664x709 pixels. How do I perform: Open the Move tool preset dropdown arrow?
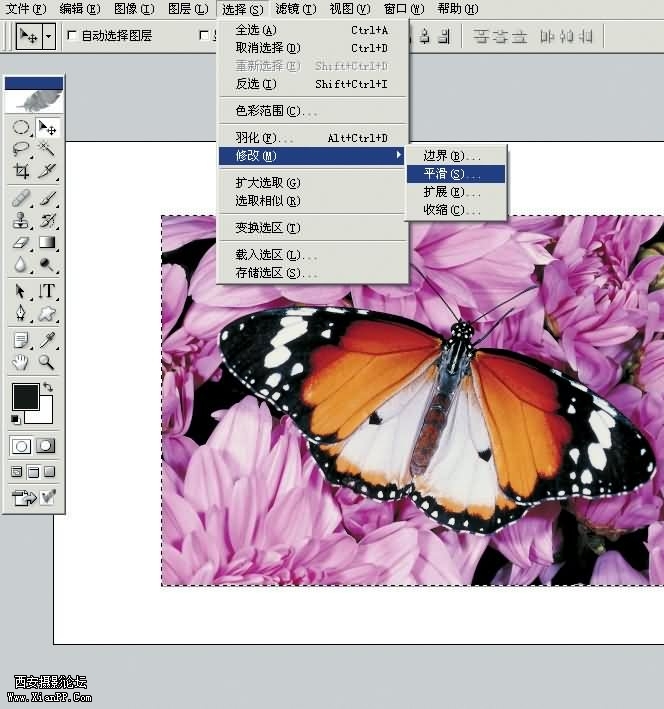coord(48,36)
